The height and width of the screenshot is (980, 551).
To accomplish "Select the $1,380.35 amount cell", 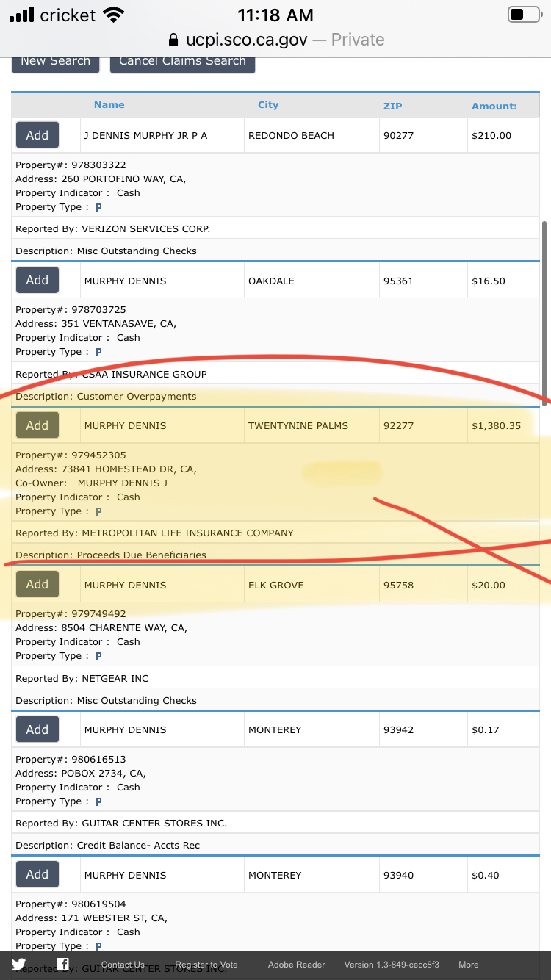I will (x=496, y=425).
